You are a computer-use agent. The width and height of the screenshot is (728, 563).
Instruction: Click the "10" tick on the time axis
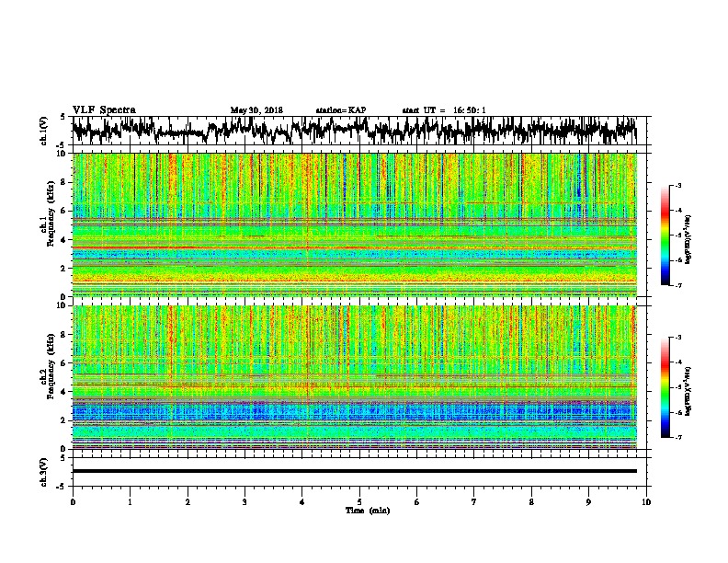(646, 502)
